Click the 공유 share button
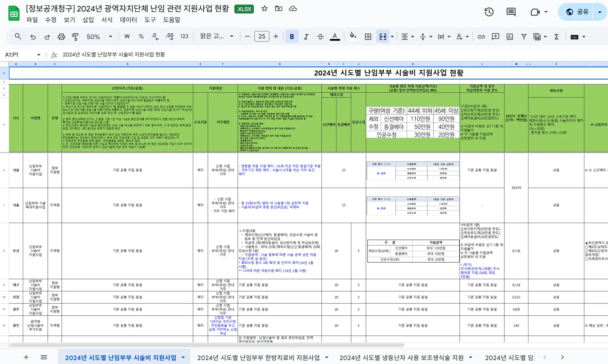 click(x=577, y=12)
